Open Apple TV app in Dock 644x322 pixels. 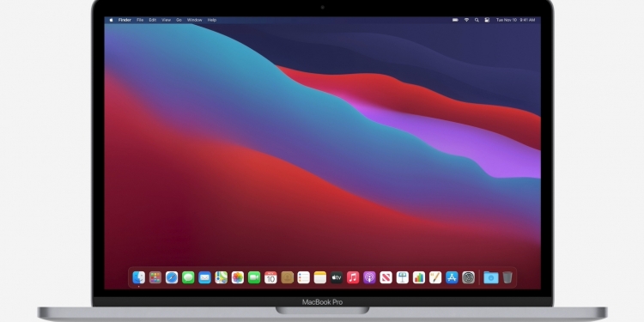(x=337, y=277)
